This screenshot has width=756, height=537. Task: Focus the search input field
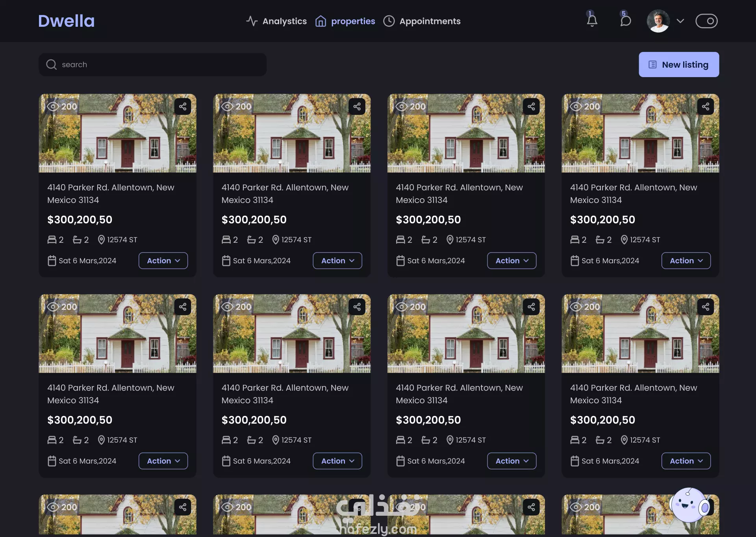pyautogui.click(x=157, y=65)
